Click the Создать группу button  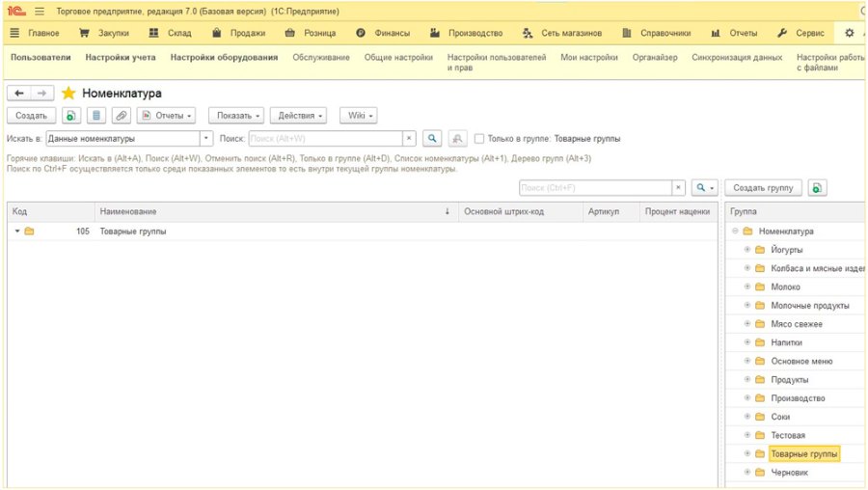pyautogui.click(x=764, y=188)
